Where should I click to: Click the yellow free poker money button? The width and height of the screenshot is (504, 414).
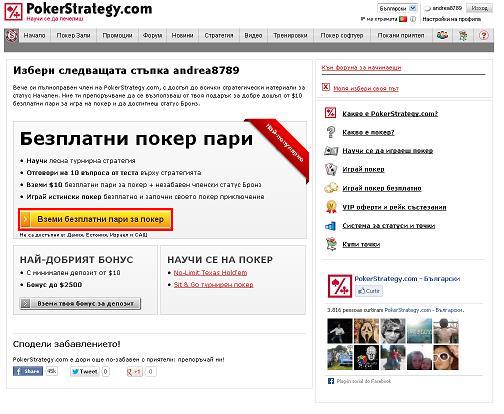(96, 219)
